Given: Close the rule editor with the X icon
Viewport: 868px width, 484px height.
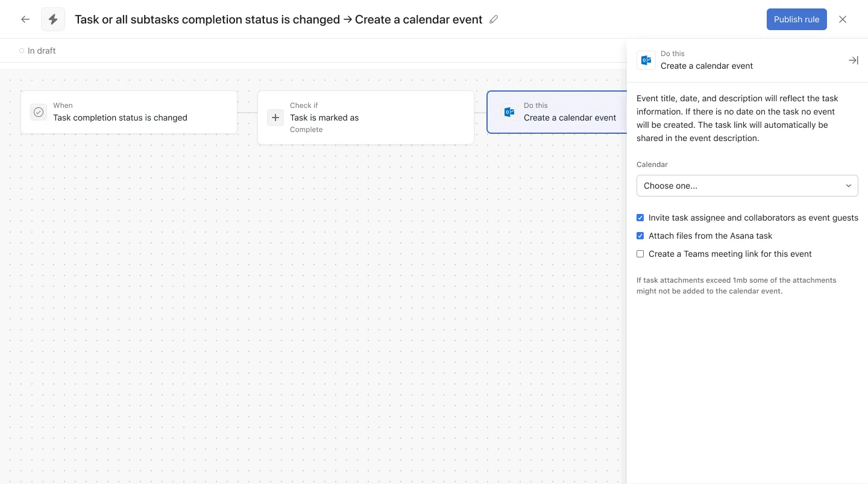Looking at the screenshot, I should [843, 19].
